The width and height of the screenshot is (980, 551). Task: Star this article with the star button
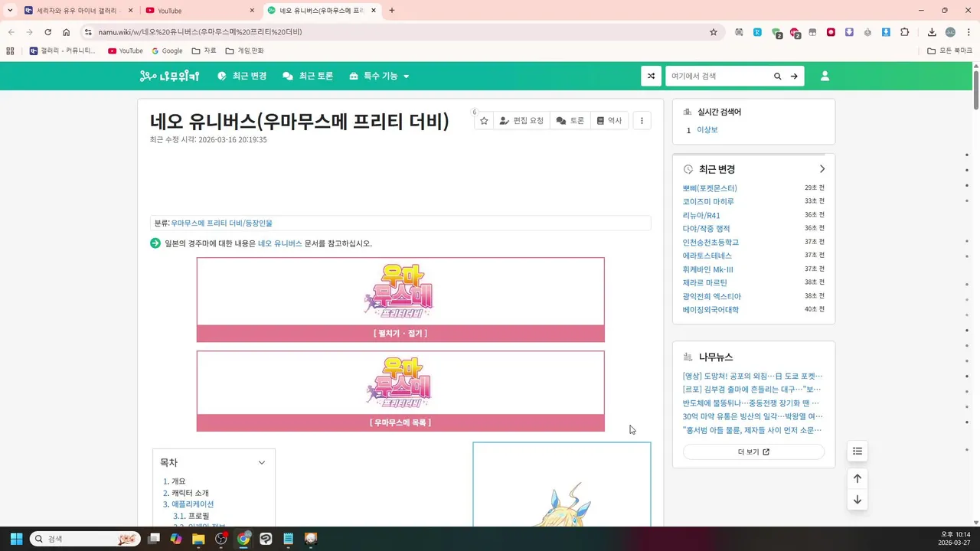pyautogui.click(x=484, y=120)
